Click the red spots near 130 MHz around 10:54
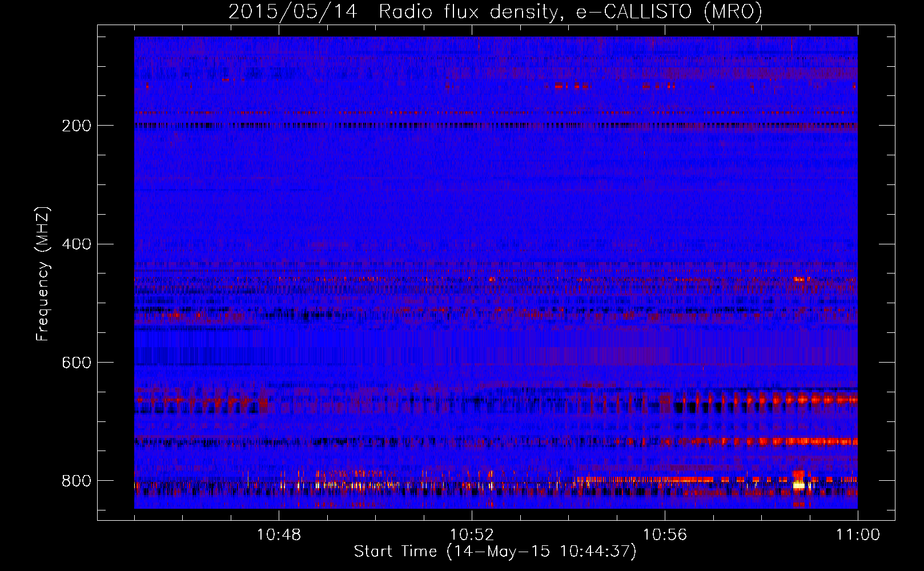Screen dimensions: 924x571 [571, 86]
